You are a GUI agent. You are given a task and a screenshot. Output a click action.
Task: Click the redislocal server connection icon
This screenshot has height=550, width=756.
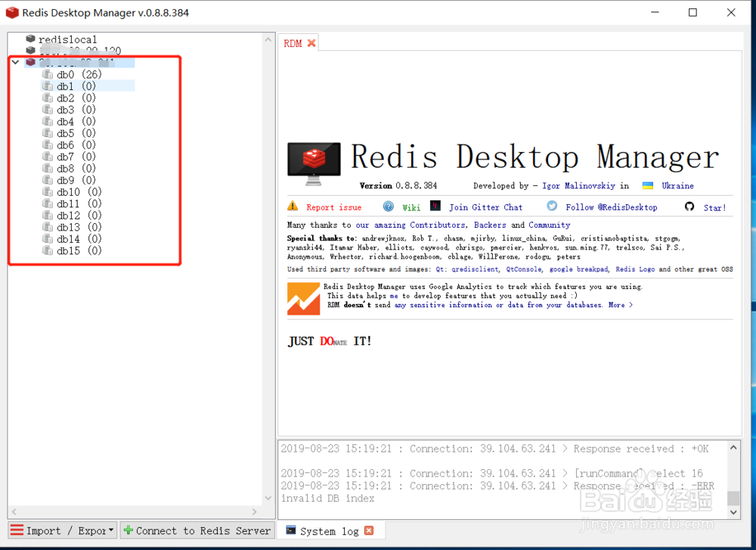tap(31, 39)
